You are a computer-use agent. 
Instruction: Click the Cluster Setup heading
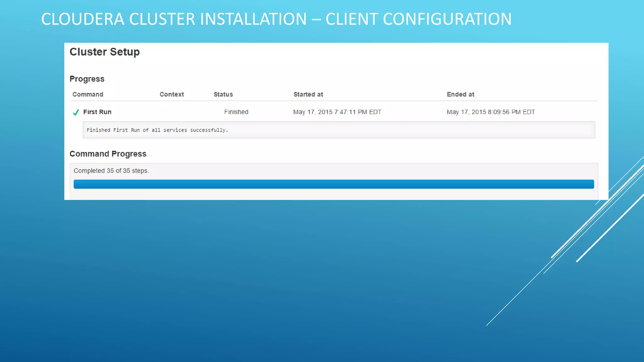[x=104, y=52]
